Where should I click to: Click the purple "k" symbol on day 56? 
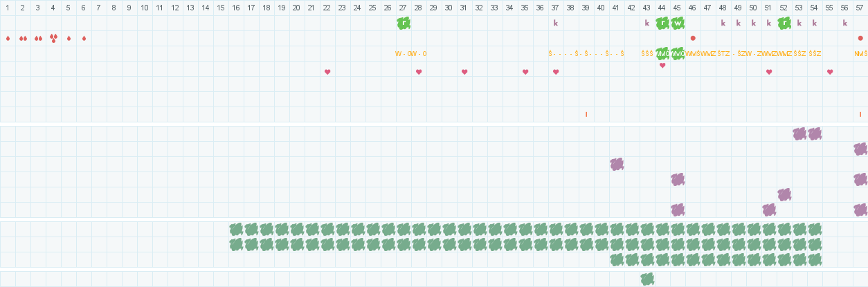coord(845,23)
